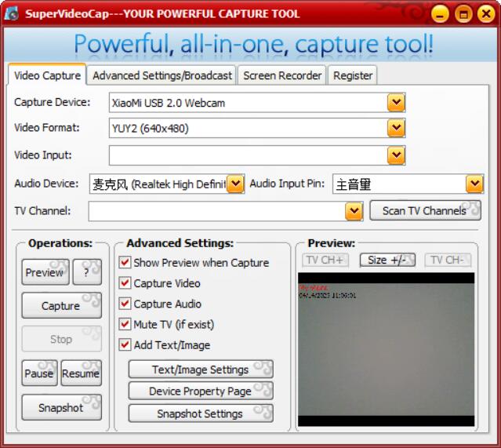Click the Resume button
Screen dimensions: 501x448
tap(82, 373)
